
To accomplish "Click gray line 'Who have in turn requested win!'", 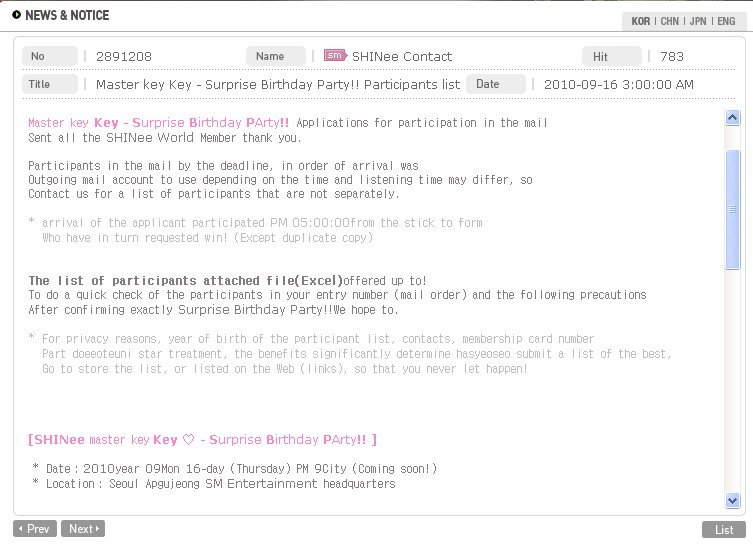I will click(x=207, y=238).
